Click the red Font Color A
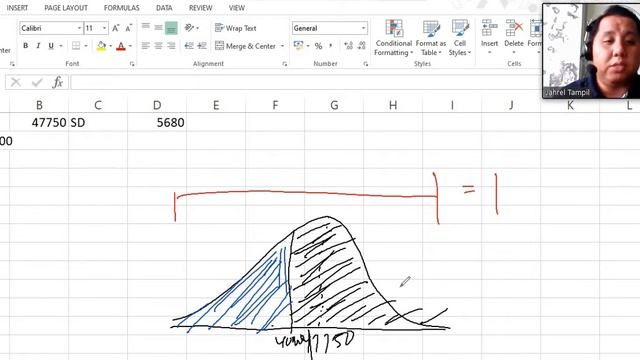Image resolution: width=640 pixels, height=360 pixels. point(121,46)
